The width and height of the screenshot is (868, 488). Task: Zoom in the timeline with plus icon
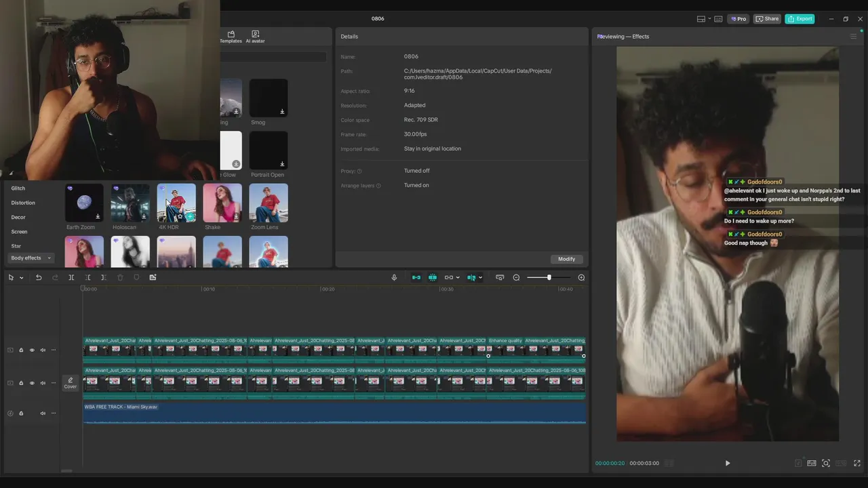click(581, 277)
